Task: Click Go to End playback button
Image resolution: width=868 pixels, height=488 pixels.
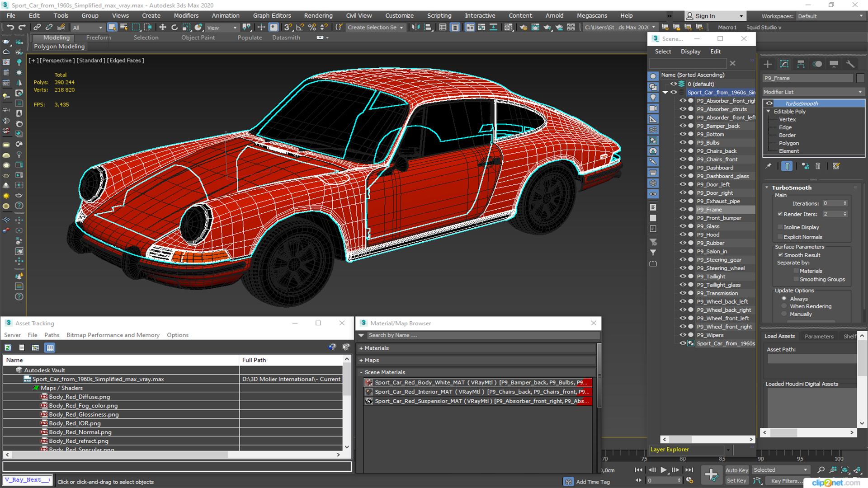Action: tap(689, 470)
